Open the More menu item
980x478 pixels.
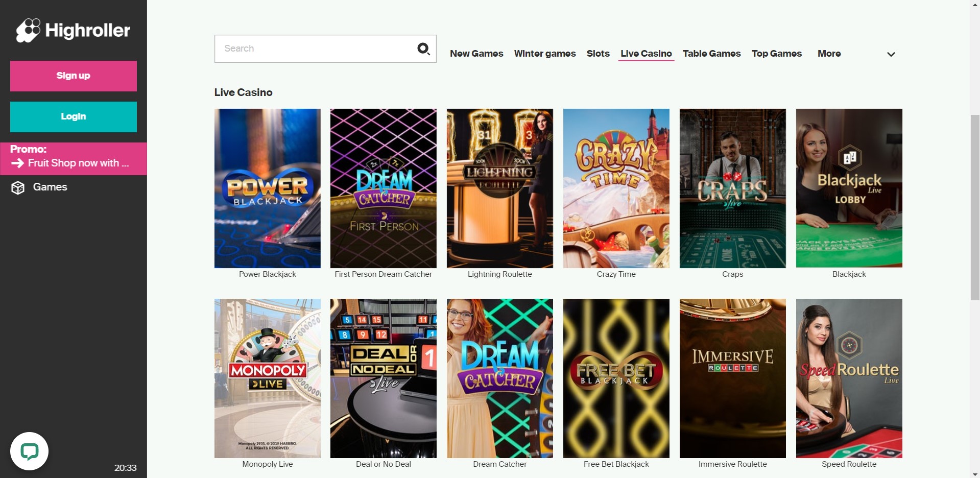pos(829,54)
